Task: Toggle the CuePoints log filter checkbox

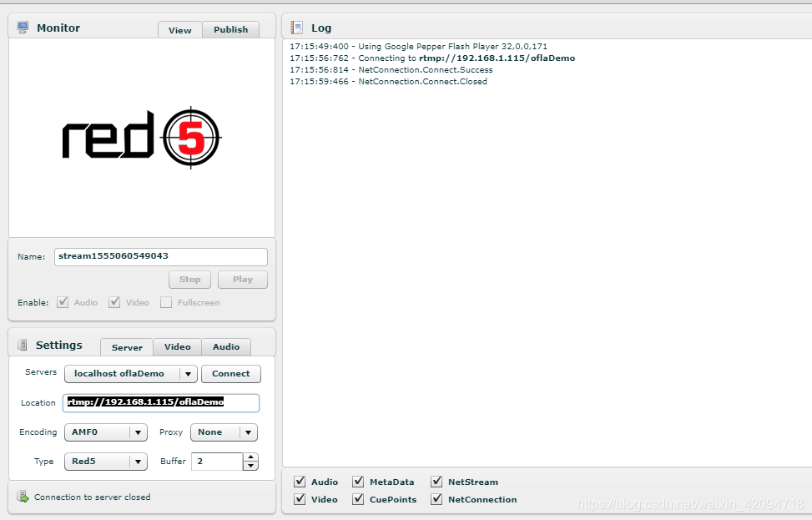Action: tap(358, 499)
